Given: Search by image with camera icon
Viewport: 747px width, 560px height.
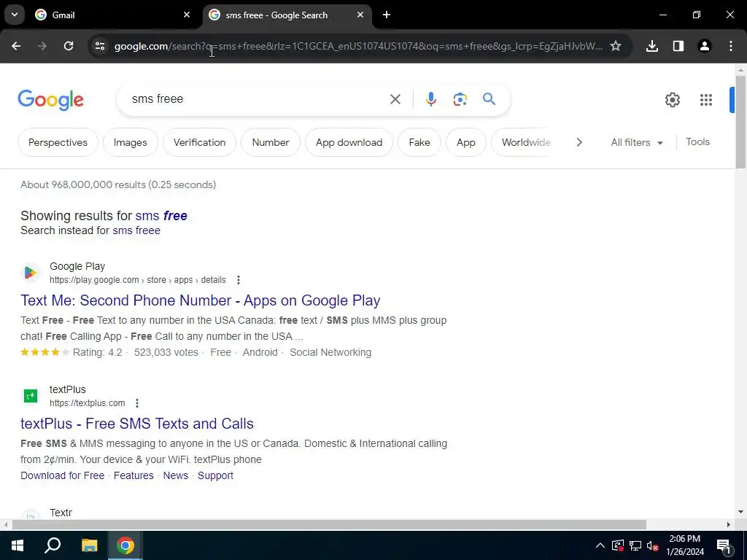Looking at the screenshot, I should coord(460,99).
